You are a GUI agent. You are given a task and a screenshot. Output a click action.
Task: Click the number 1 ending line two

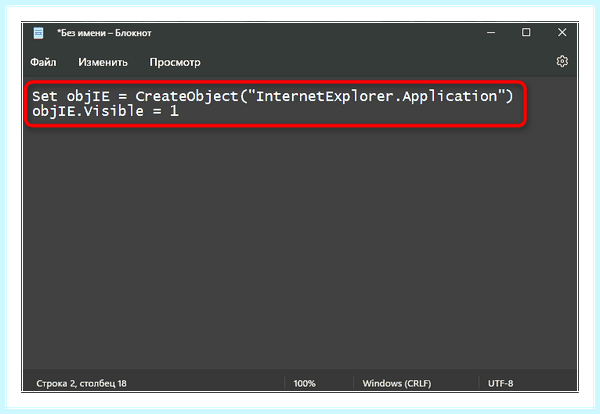tap(174, 111)
